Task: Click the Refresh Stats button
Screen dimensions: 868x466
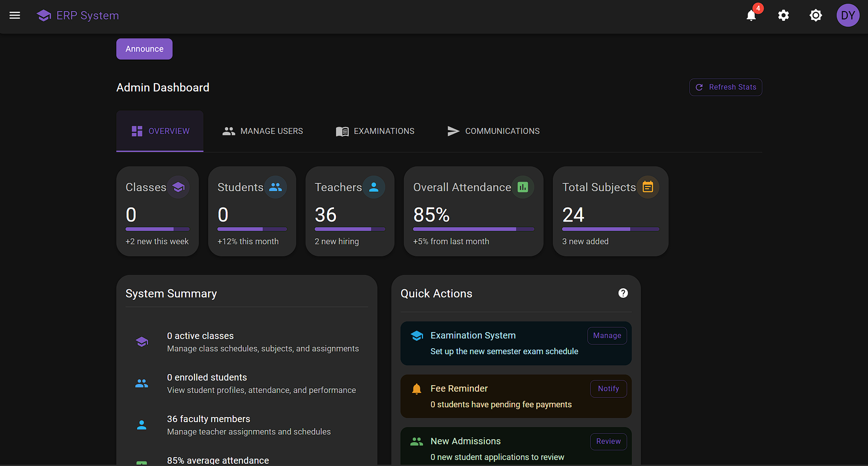Action: pos(726,87)
